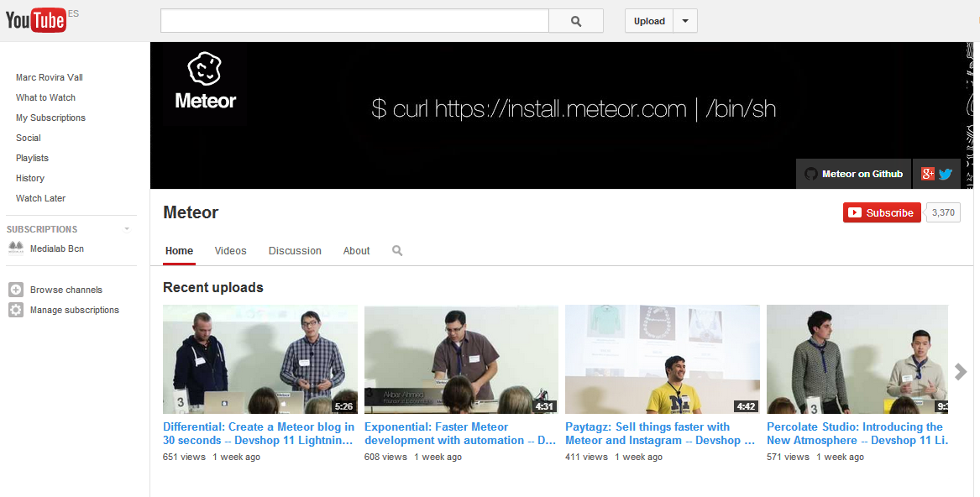
Task: Click the 571 views text
Action: pos(789,457)
